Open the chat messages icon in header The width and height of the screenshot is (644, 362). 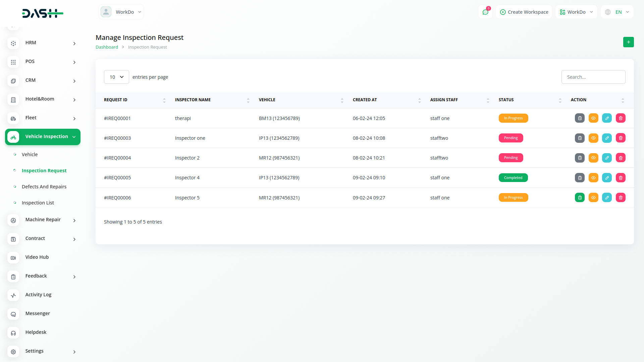point(485,12)
